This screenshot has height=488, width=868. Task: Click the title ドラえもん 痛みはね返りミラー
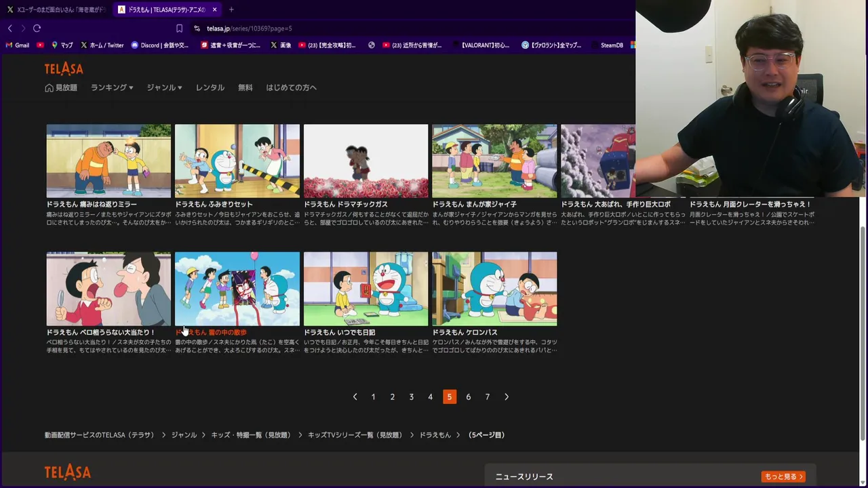(92, 204)
